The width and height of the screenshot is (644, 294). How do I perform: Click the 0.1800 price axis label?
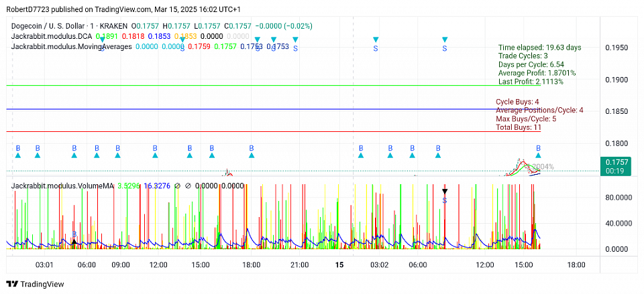coord(617,143)
